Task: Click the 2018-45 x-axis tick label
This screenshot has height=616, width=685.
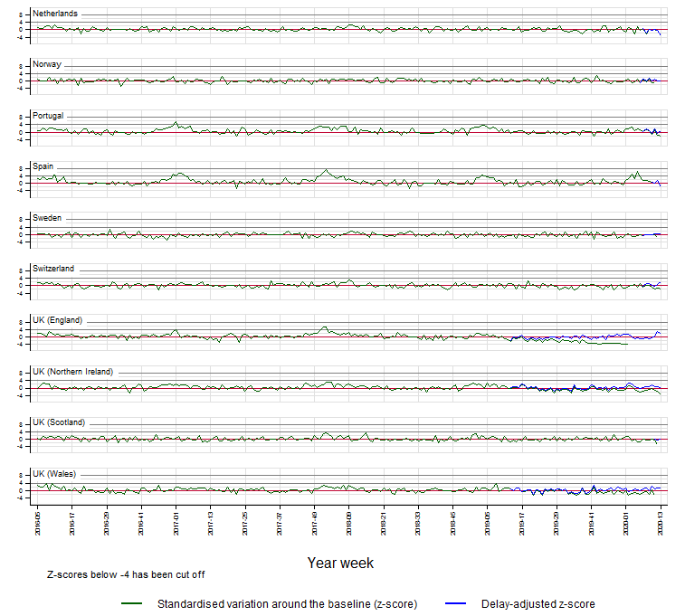Action: click(453, 524)
